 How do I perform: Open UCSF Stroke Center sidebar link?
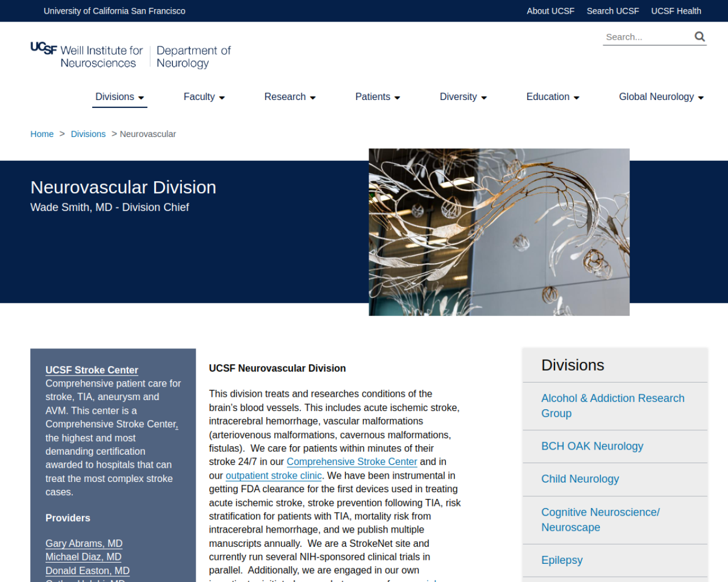click(x=92, y=370)
